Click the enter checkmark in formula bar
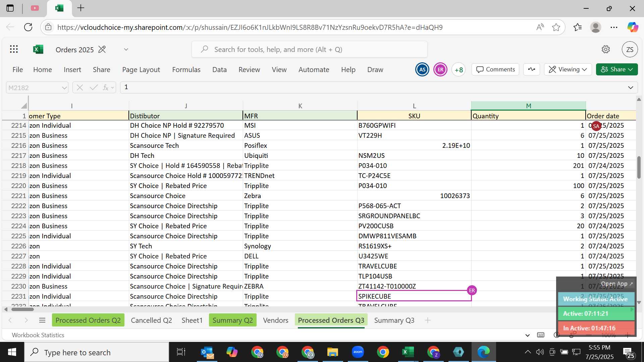Screen dimensions: 644x362 pos(94,87)
